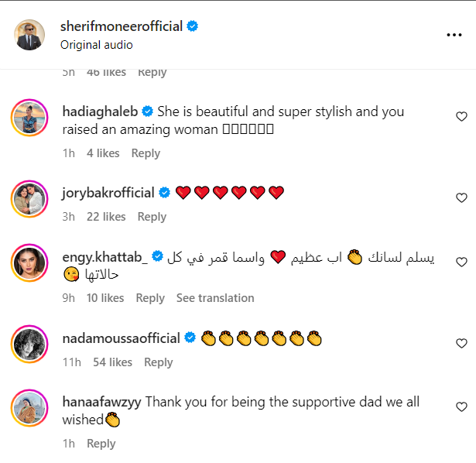Click See translation on engy.khattab_'s comment
476x463 pixels.
coord(215,298)
